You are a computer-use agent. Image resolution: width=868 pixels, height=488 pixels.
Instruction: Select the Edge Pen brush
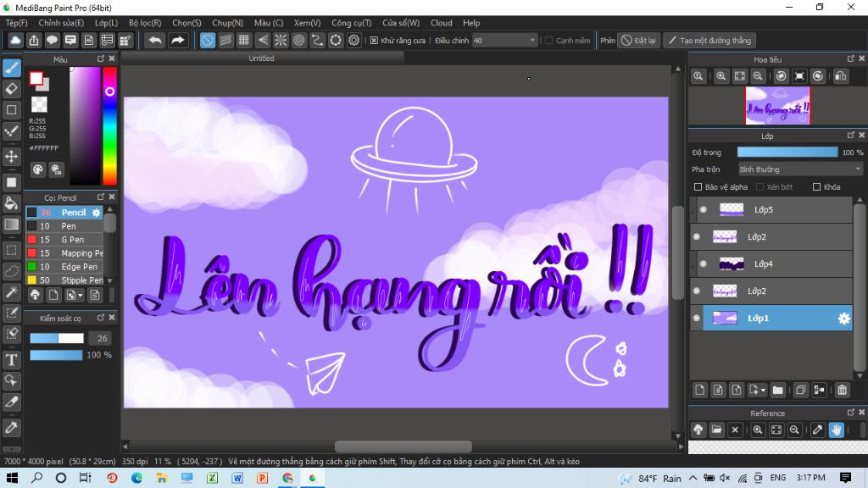(x=64, y=267)
